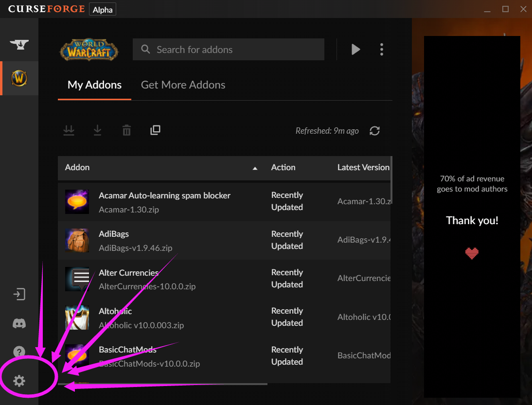Screen dimensions: 532x405
Task: Select the World of Warcraft game icon in sidebar
Action: (19, 78)
